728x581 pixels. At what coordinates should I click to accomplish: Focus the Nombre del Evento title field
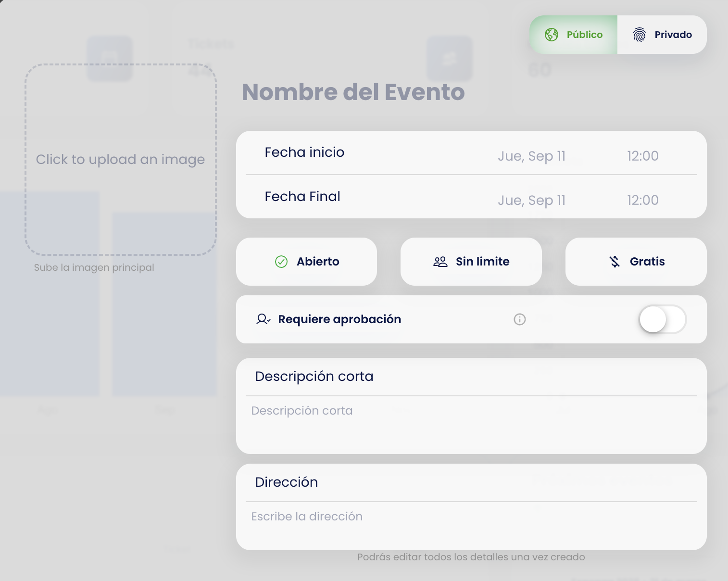point(353,92)
